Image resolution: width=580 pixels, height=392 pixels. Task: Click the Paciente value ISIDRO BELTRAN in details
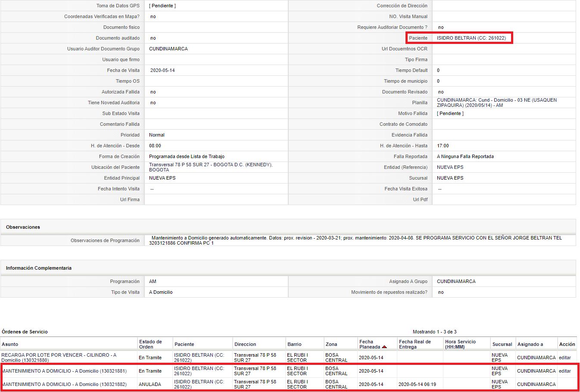coord(471,38)
